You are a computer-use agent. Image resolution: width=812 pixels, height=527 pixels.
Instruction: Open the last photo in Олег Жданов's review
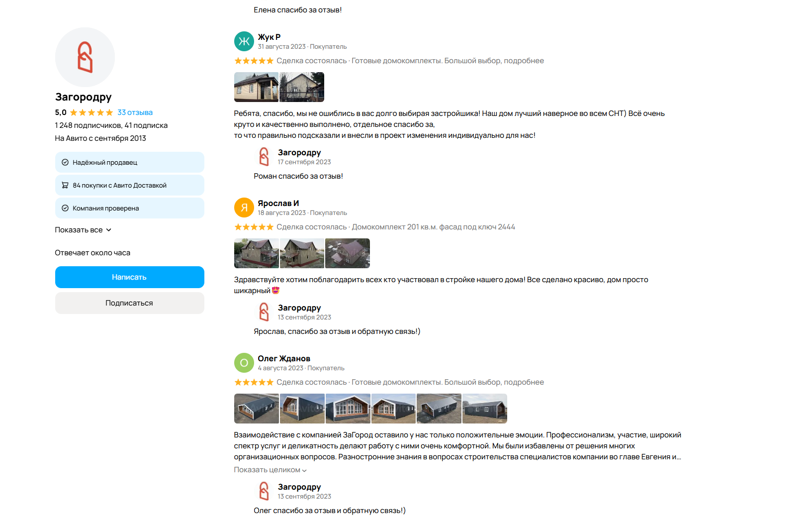(x=485, y=409)
